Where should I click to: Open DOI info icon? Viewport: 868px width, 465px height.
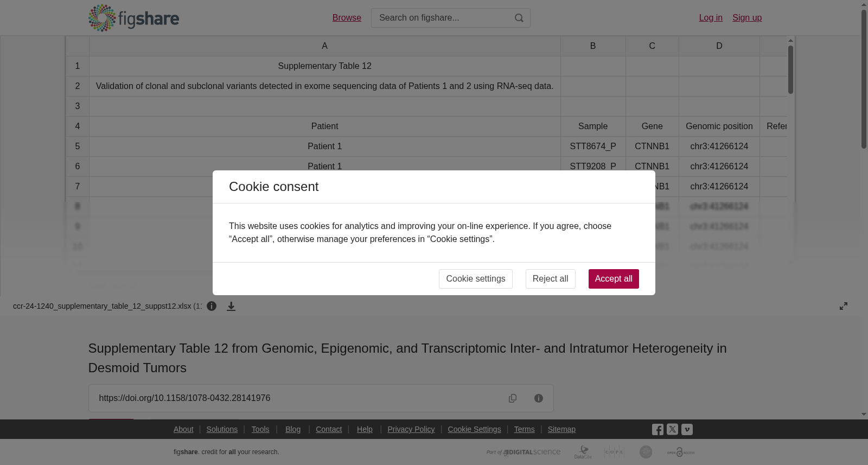coord(539,398)
